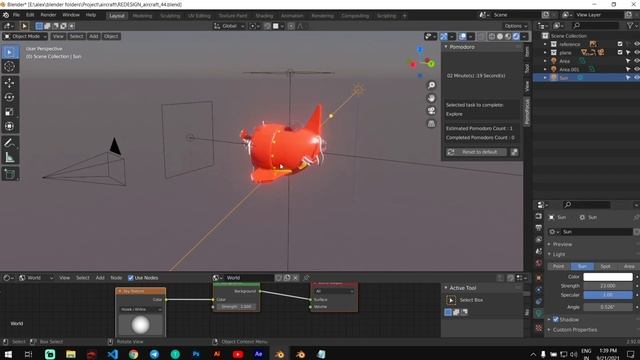Open Chrome from the taskbar
This screenshot has height=360, width=640.
[133, 354]
